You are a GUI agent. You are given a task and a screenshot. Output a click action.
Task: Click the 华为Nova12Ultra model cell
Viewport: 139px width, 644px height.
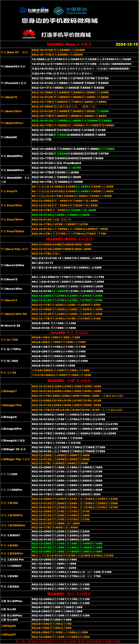16,265
